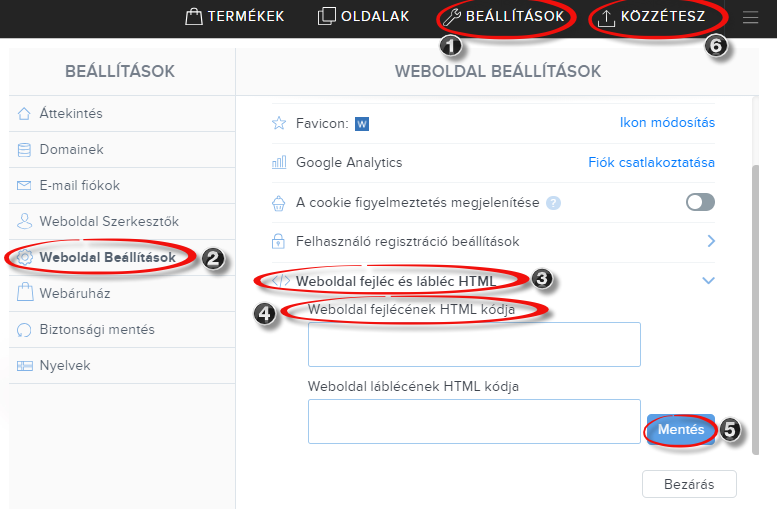Click the user icon next to Weboldal Szerkesztők

[x=24, y=221]
